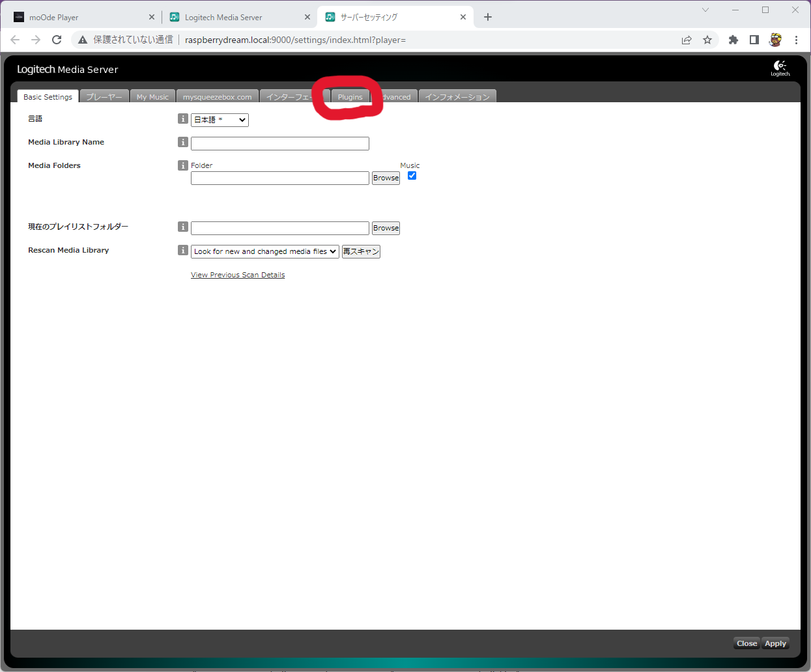Viewport: 811px width, 672px height.
Task: Click the playlist folder path field
Action: tap(280, 228)
